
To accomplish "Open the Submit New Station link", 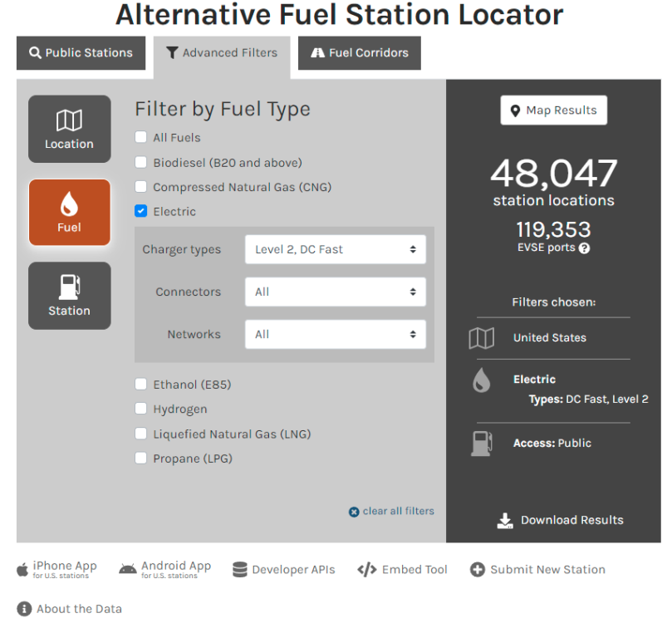I will pyautogui.click(x=537, y=569).
